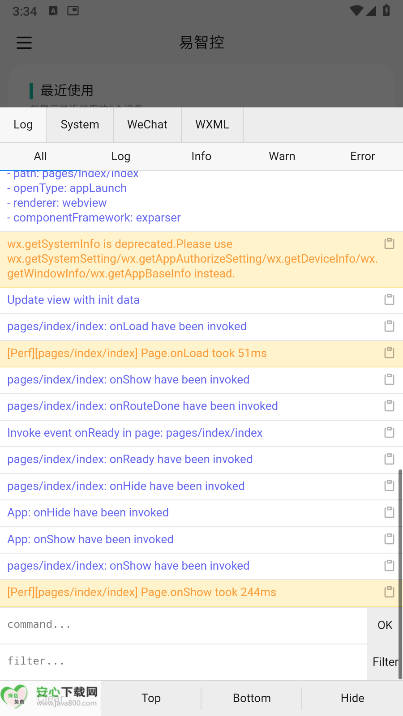The image size is (403, 716).
Task: Copy the 'App: onHide have been invoked' log
Action: coord(389,512)
